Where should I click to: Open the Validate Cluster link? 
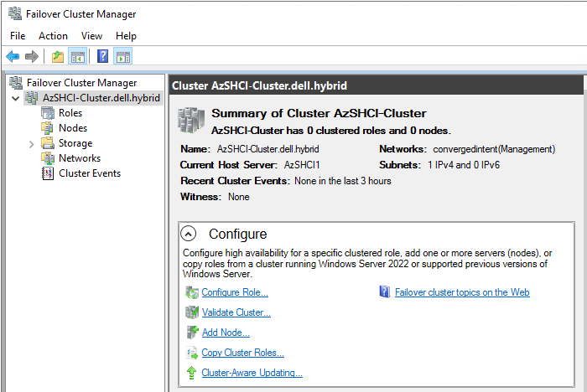(236, 312)
